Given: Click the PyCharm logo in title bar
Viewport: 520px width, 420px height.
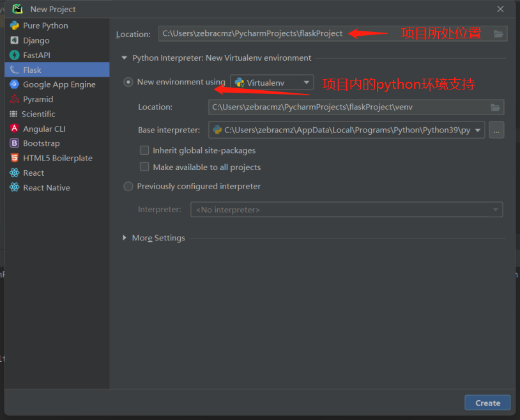Looking at the screenshot, I should pos(18,9).
